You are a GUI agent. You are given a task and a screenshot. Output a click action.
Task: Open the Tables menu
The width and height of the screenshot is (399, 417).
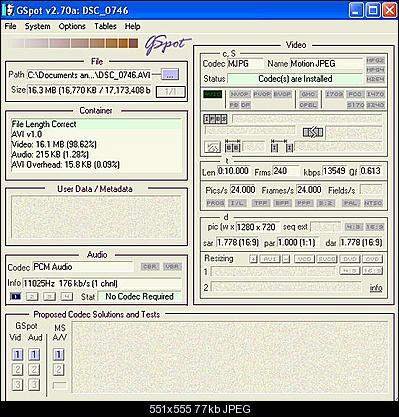pos(105,26)
